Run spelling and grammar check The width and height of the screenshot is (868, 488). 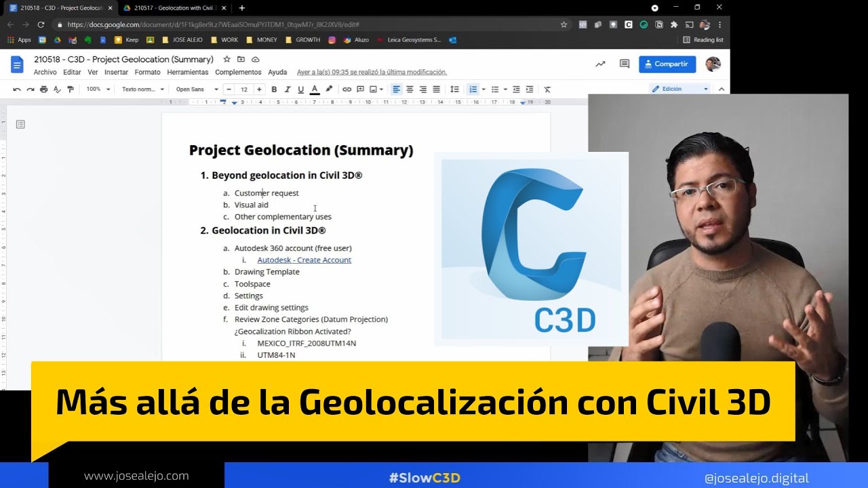[57, 89]
